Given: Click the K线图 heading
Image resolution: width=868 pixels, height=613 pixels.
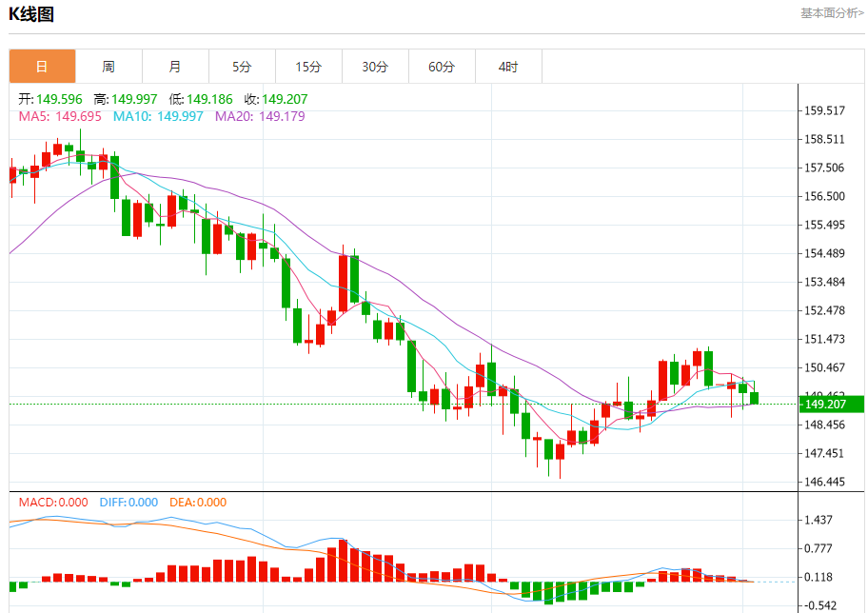Looking at the screenshot, I should pos(31,14).
